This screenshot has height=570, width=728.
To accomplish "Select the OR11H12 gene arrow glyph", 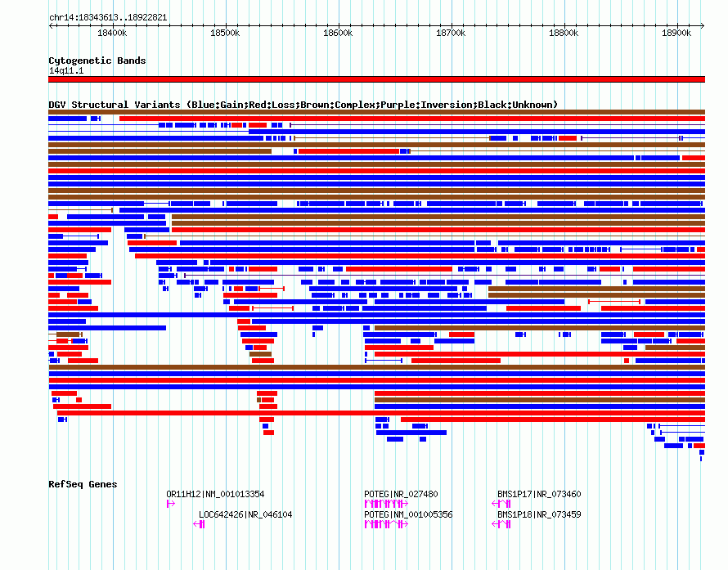I will point(170,504).
